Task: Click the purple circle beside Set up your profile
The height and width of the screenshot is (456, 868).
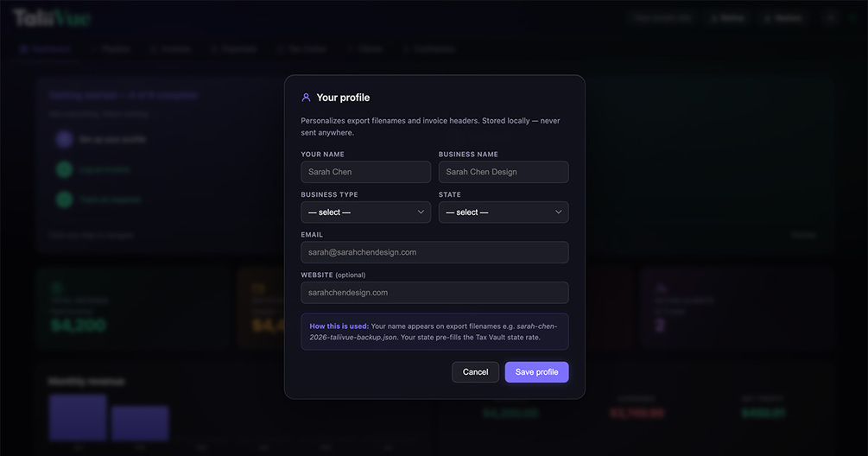Action: tap(64, 139)
